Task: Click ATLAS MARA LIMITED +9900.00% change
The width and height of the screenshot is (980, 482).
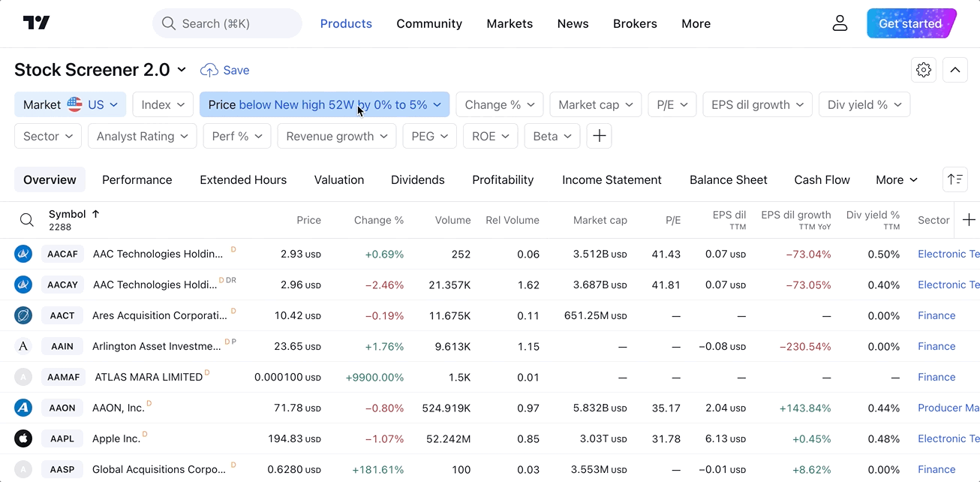Action: point(374,377)
